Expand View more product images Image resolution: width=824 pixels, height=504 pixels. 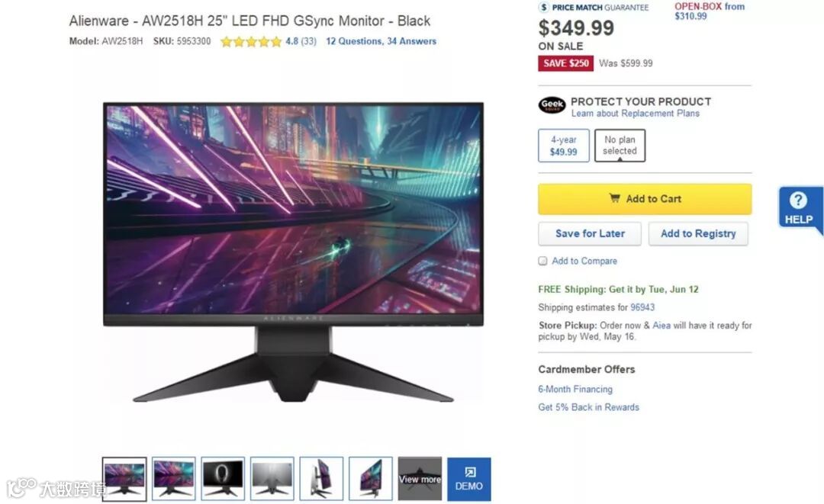tap(420, 478)
